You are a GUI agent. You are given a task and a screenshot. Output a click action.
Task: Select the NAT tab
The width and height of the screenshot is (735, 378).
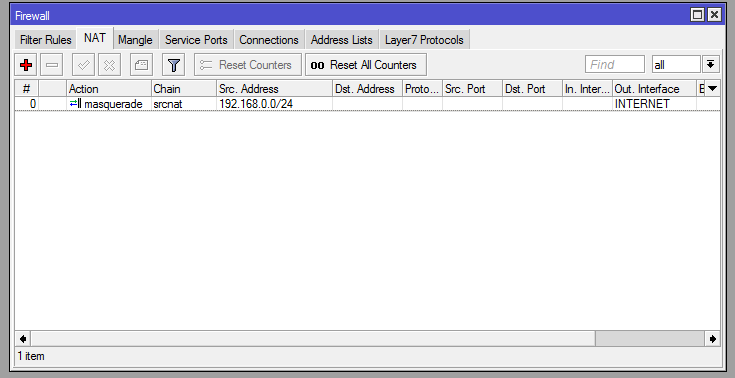point(95,38)
